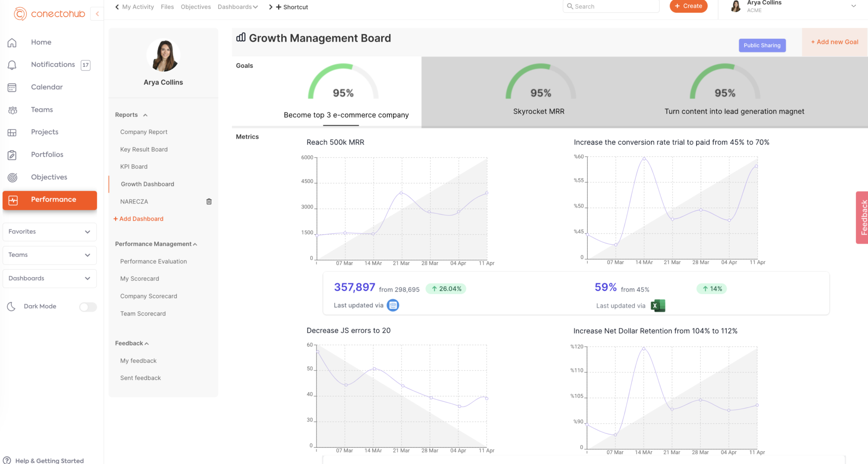Open the Dashboards menu in top bar
The width and height of the screenshot is (868, 464).
click(x=237, y=7)
